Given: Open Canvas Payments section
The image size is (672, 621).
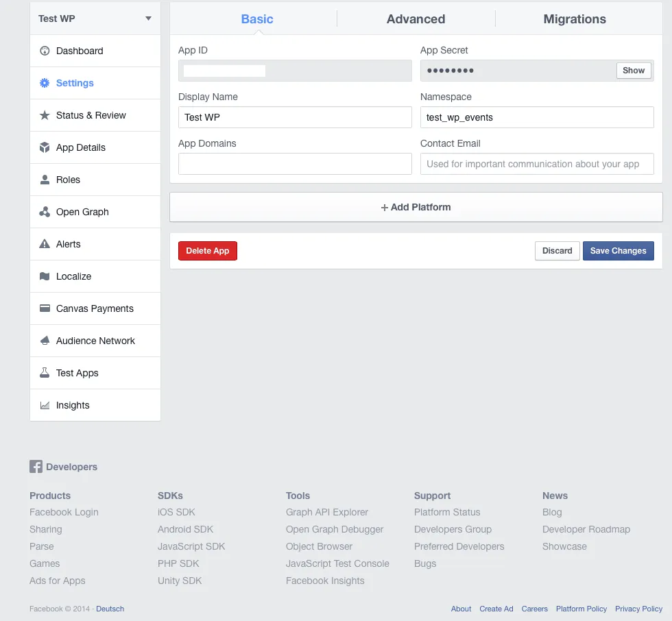Looking at the screenshot, I should tap(95, 308).
